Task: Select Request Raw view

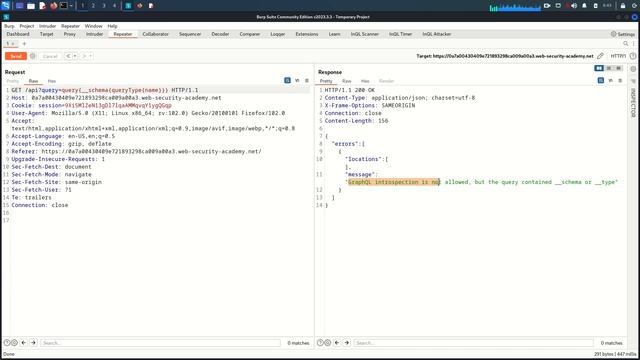Action: point(33,81)
